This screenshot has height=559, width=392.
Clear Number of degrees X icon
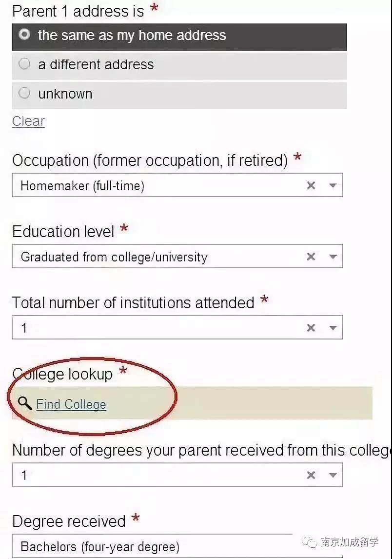(x=311, y=475)
